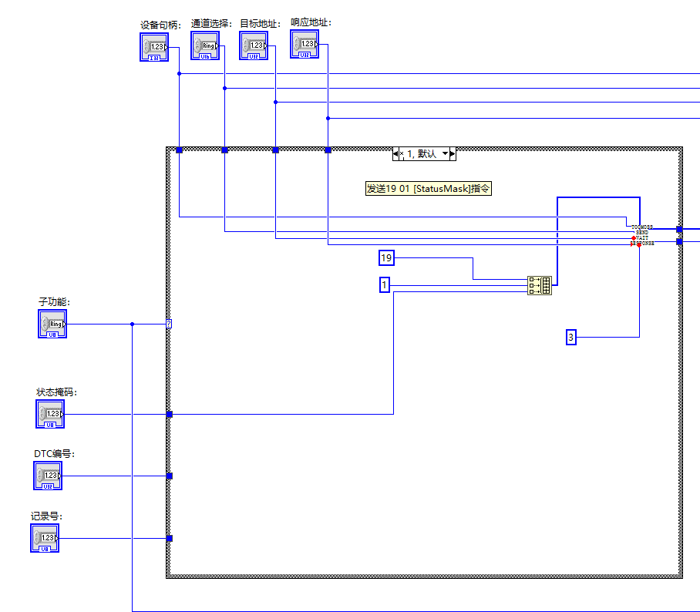Click the 状态掩码 input tunnel on case border

point(169,414)
